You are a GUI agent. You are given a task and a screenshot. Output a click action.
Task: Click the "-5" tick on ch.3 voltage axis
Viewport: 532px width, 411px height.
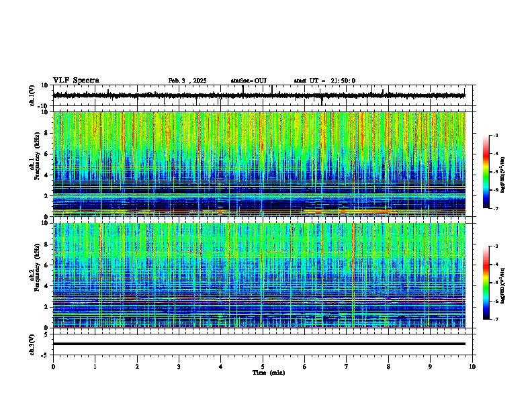pos(45,355)
